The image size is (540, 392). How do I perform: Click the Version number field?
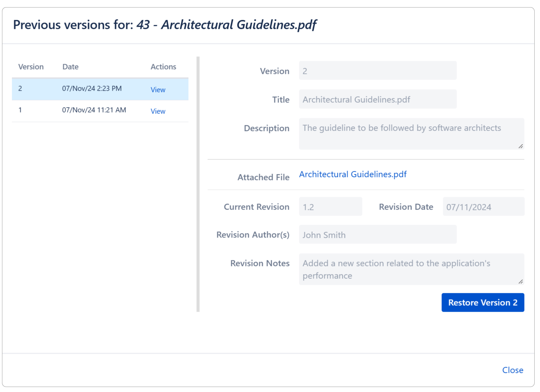(377, 71)
